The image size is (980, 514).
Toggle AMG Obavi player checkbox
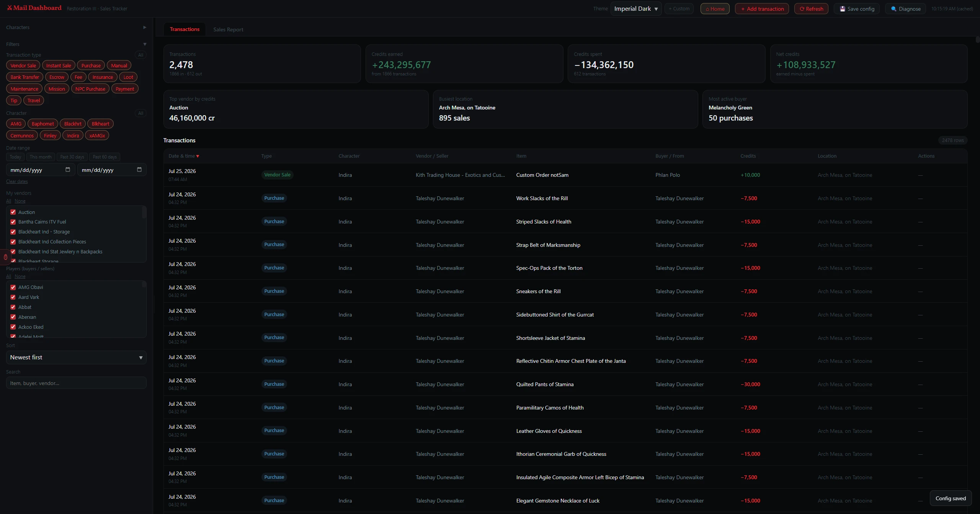[x=13, y=287]
